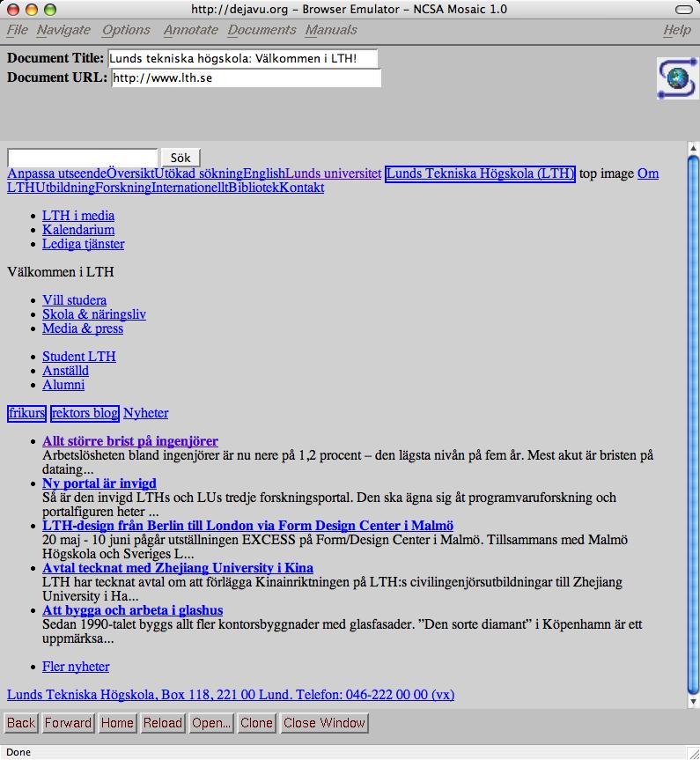This screenshot has height=760, width=700.
Task: Open the Utökad sökning link
Action: pyautogui.click(x=199, y=173)
